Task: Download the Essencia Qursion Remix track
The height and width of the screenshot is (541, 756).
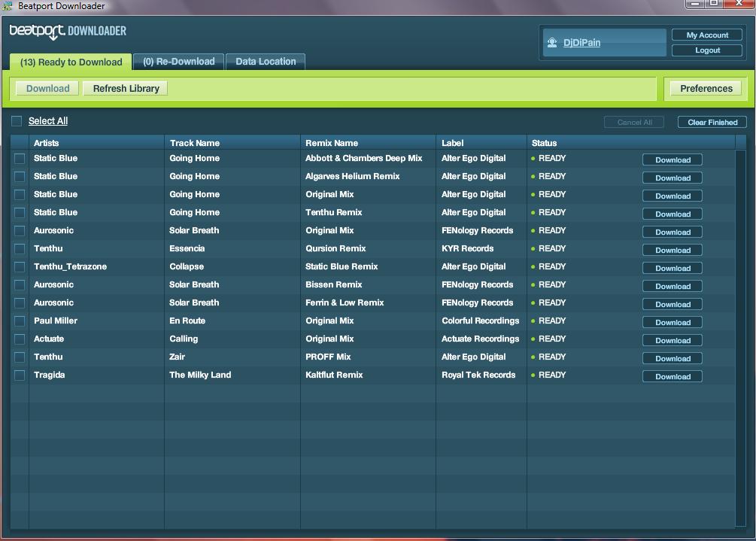Action: click(x=672, y=251)
